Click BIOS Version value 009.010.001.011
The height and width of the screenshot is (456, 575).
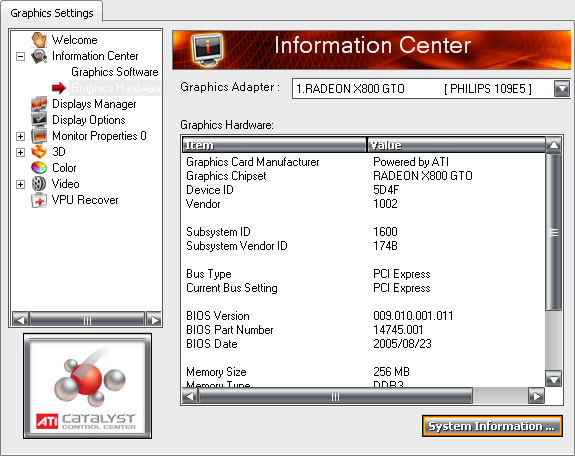click(x=413, y=315)
